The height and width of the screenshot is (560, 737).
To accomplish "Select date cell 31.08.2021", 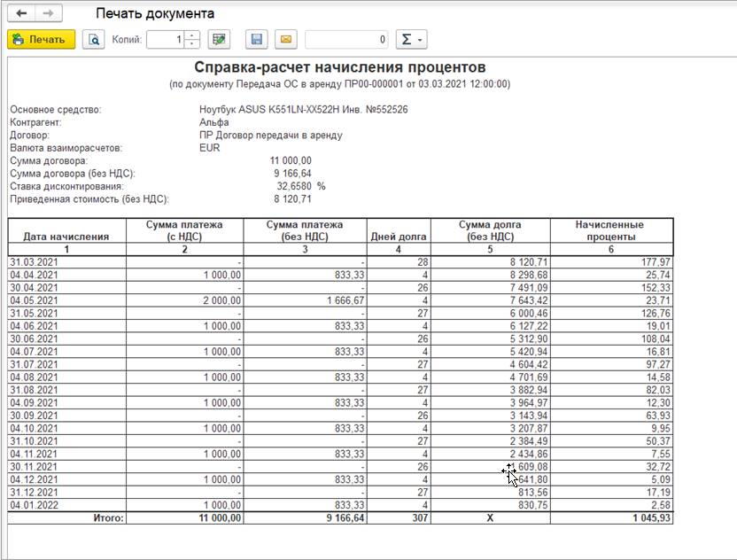I will [x=67, y=390].
